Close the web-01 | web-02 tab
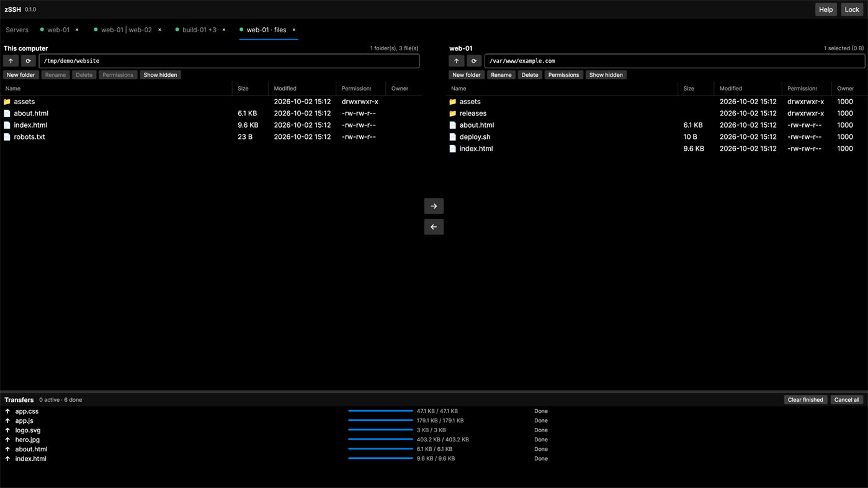The width and height of the screenshot is (868, 488). click(x=159, y=30)
